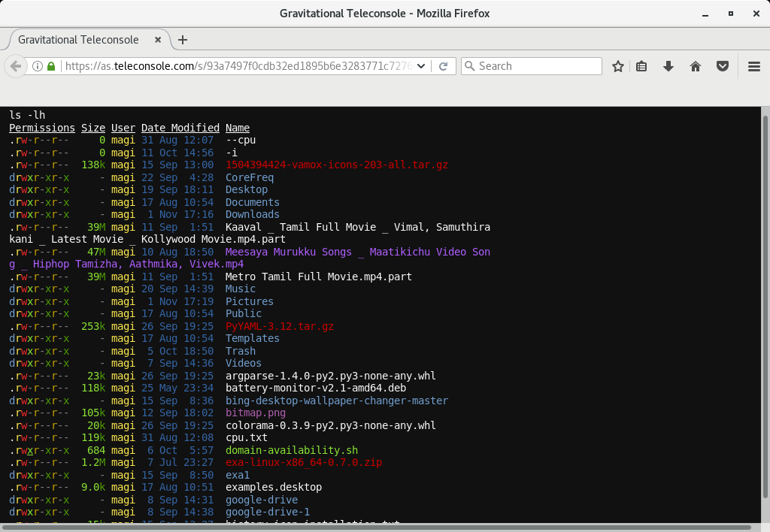
Task: Click the green secure padlock icon
Action: coord(51,66)
